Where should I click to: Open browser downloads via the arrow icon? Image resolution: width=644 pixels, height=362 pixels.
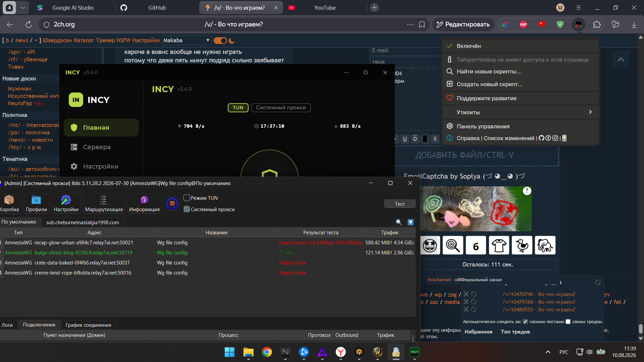[634, 24]
